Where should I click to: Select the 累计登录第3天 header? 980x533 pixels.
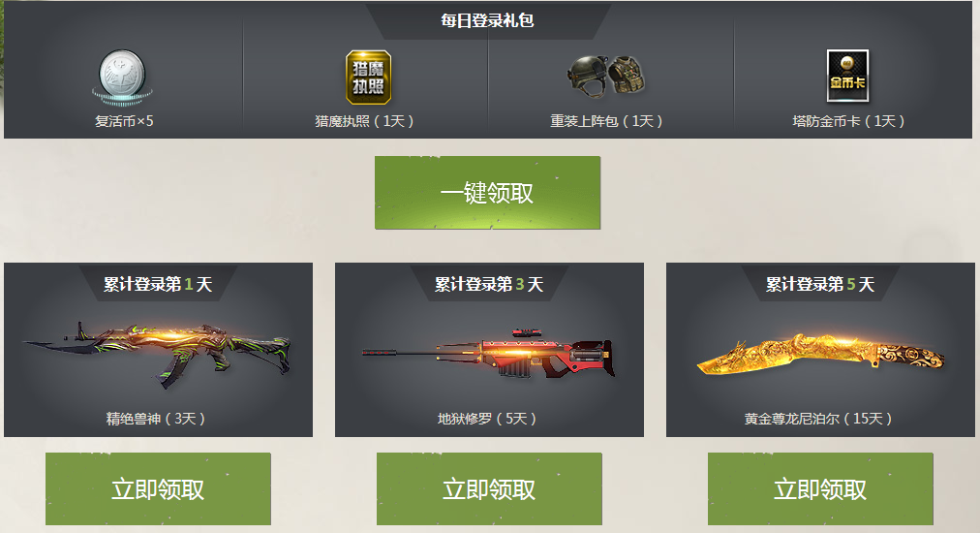(x=489, y=284)
